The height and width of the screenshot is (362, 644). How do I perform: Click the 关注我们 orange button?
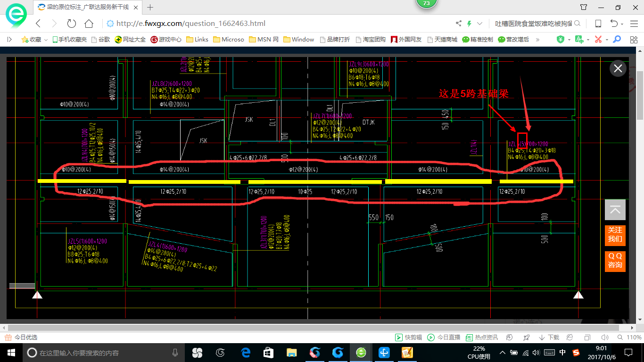pos(615,235)
